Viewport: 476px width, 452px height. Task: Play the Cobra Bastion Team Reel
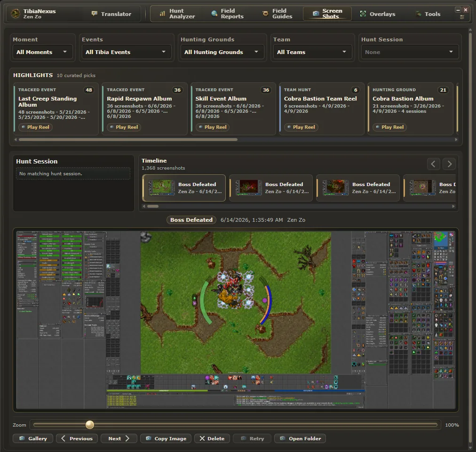(301, 127)
